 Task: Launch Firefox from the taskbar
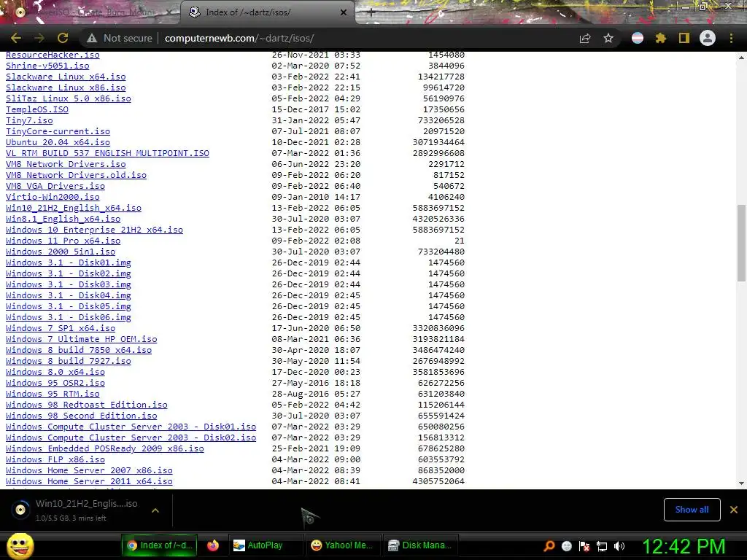213,545
